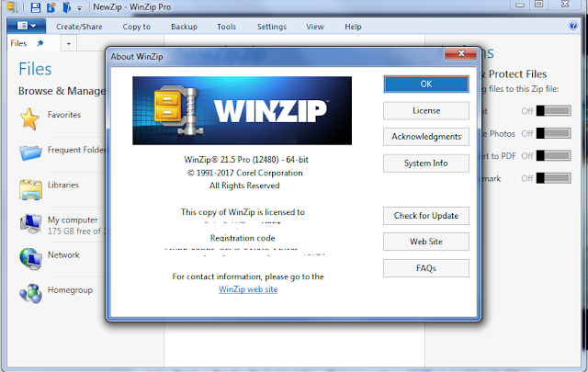Open the Help ribbon tab

tap(353, 27)
